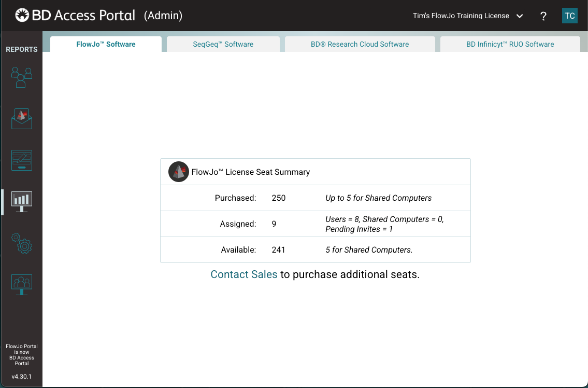Click the people-on-monitor sidebar icon
This screenshot has height=388, width=588.
(21, 285)
